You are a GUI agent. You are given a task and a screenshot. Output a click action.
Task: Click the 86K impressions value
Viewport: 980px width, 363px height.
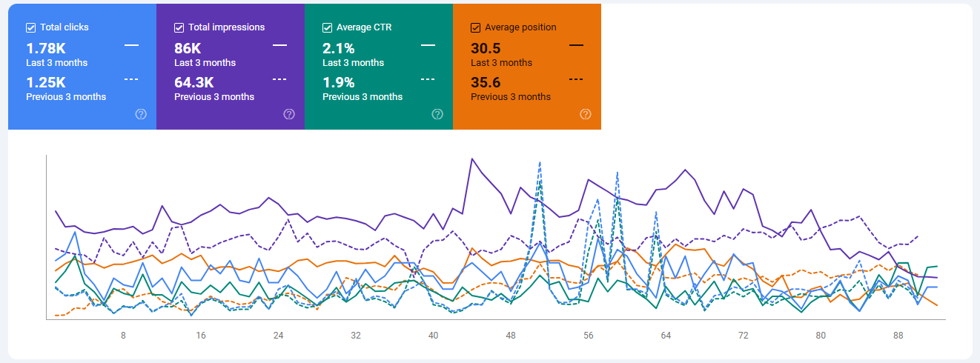click(x=188, y=49)
